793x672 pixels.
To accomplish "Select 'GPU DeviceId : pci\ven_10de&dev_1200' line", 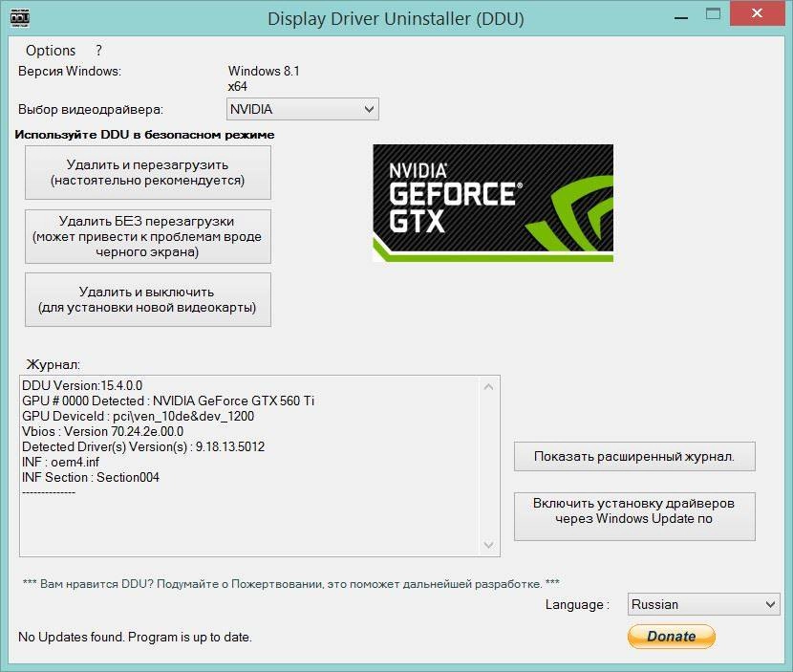I will click(x=139, y=416).
